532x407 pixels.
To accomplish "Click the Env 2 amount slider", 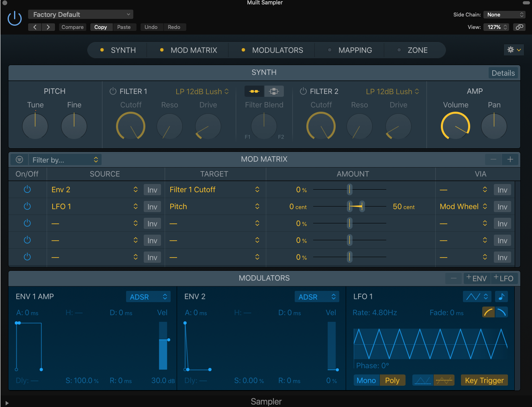I will coord(350,189).
